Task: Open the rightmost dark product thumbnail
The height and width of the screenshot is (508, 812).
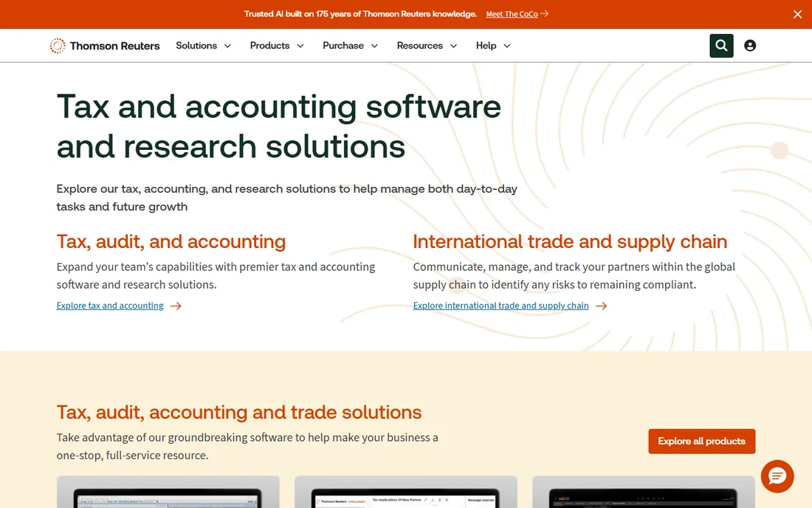Action: click(x=643, y=492)
